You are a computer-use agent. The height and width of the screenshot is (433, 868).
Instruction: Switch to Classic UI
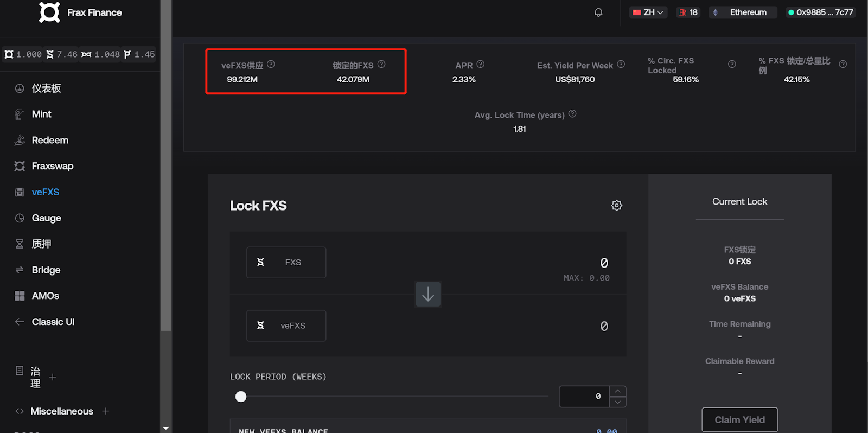pyautogui.click(x=53, y=322)
